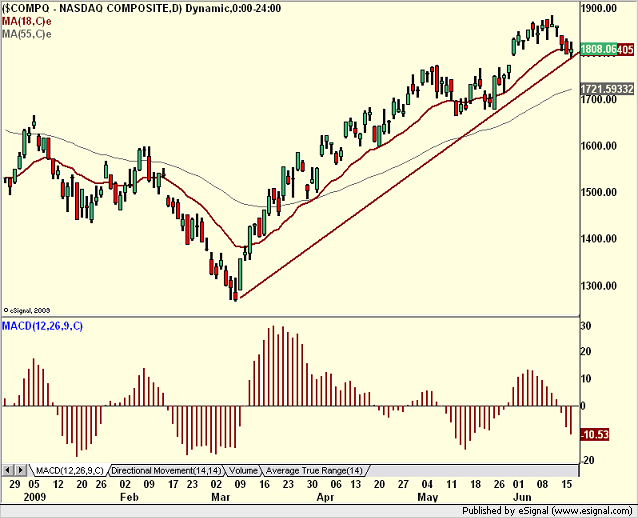Image resolution: width=638 pixels, height=518 pixels.
Task: Click the Apr month label on time axis
Action: pyautogui.click(x=325, y=497)
